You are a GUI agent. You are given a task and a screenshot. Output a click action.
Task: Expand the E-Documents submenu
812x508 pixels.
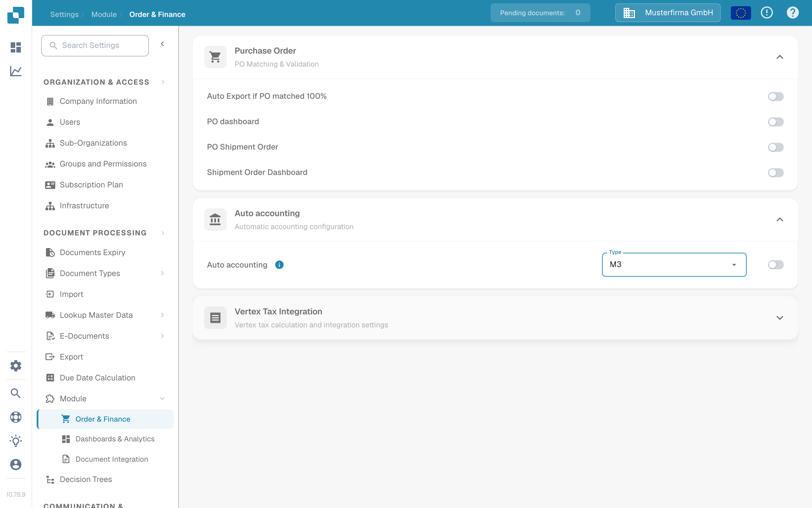[162, 336]
